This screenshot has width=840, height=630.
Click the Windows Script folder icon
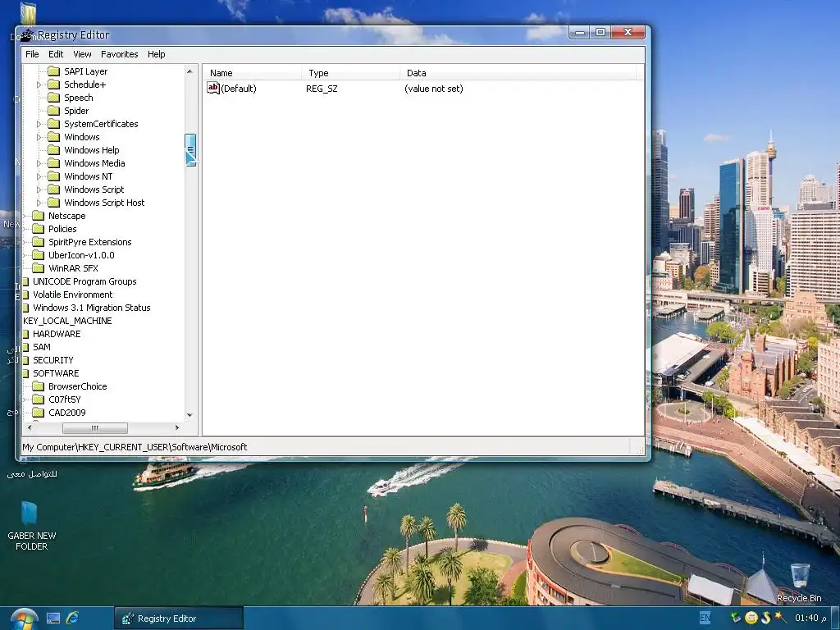tap(53, 189)
